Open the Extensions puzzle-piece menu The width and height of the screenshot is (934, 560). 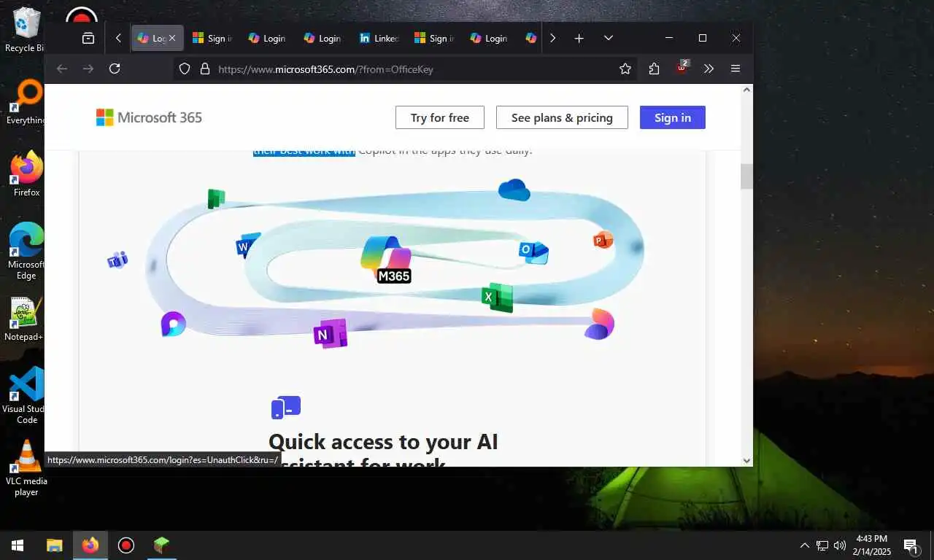coord(654,69)
